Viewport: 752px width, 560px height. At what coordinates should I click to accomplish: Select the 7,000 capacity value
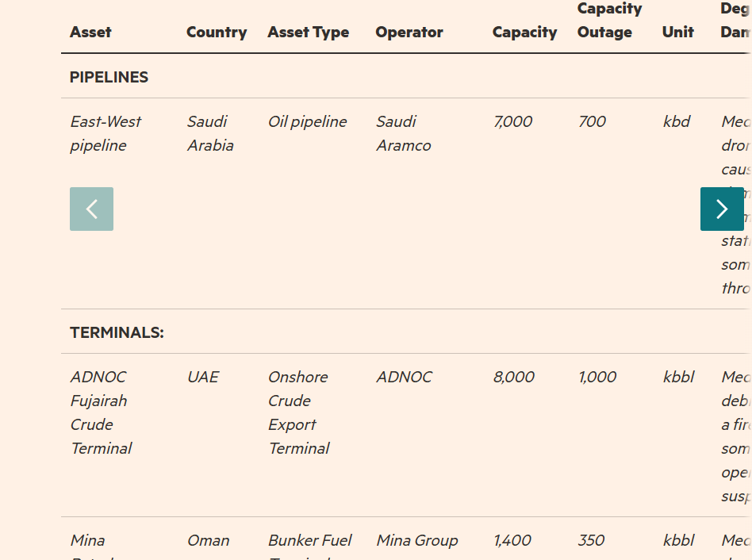point(512,121)
